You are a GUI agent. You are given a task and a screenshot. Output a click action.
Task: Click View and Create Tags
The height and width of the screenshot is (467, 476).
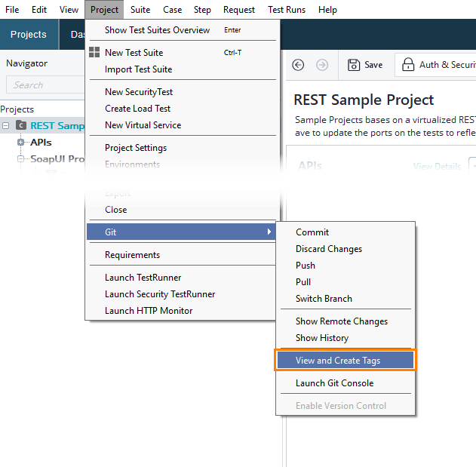pos(345,360)
